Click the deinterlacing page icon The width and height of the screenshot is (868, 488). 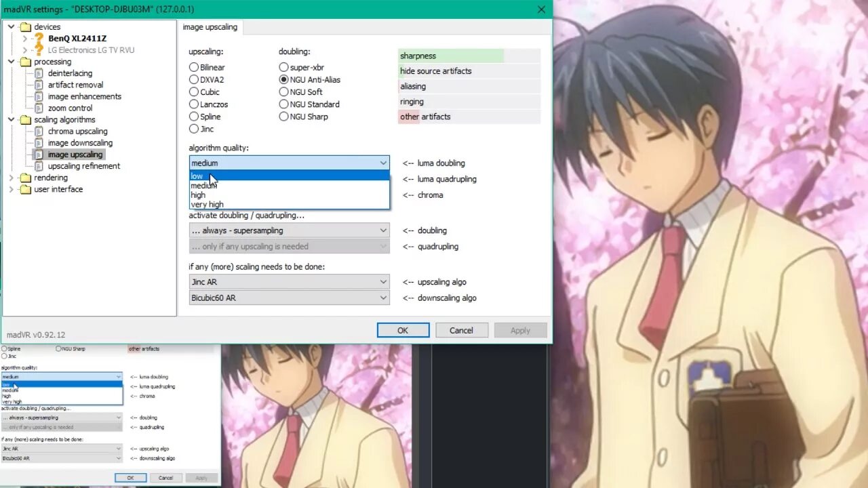click(39, 73)
